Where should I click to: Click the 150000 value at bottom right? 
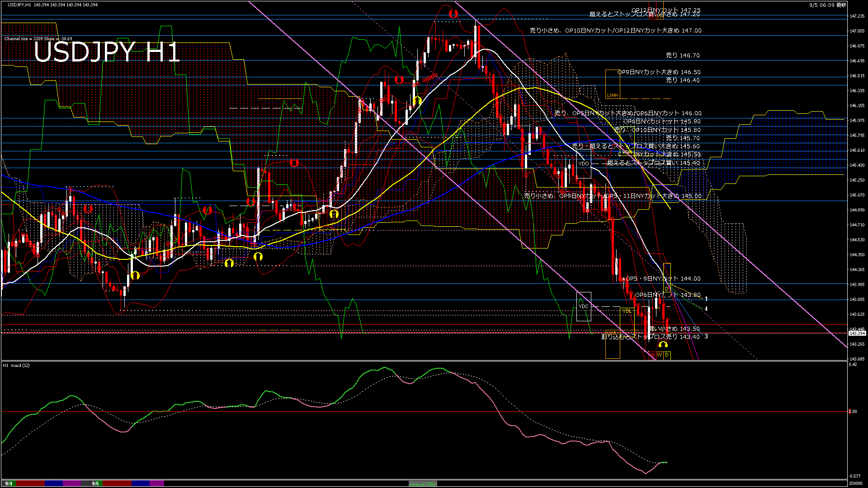856,483
